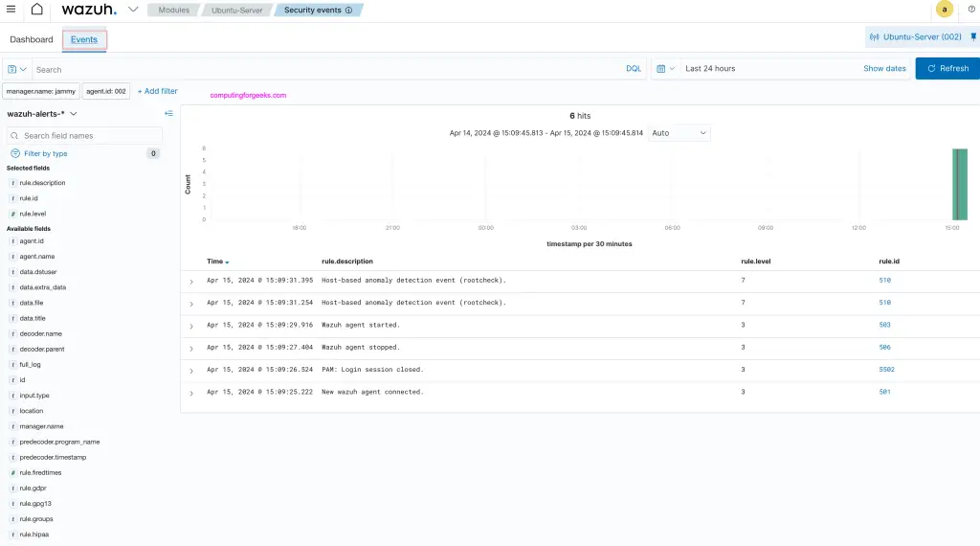
Task: Open the Auto interval dropdown
Action: [679, 133]
